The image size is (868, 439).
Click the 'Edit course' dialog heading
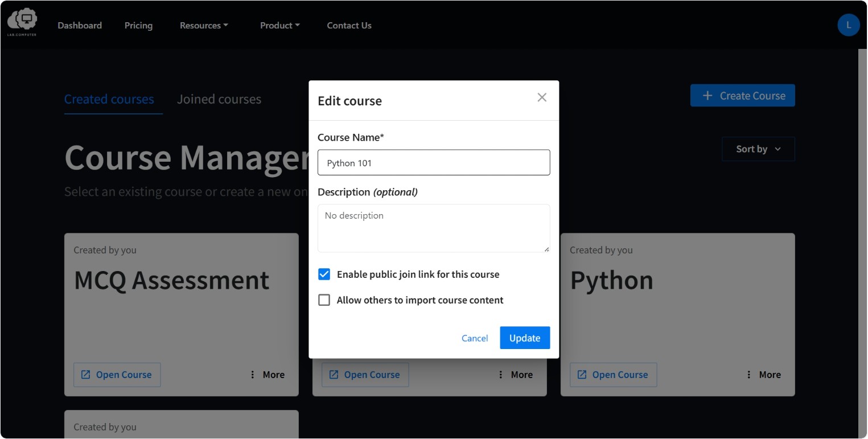pyautogui.click(x=349, y=101)
